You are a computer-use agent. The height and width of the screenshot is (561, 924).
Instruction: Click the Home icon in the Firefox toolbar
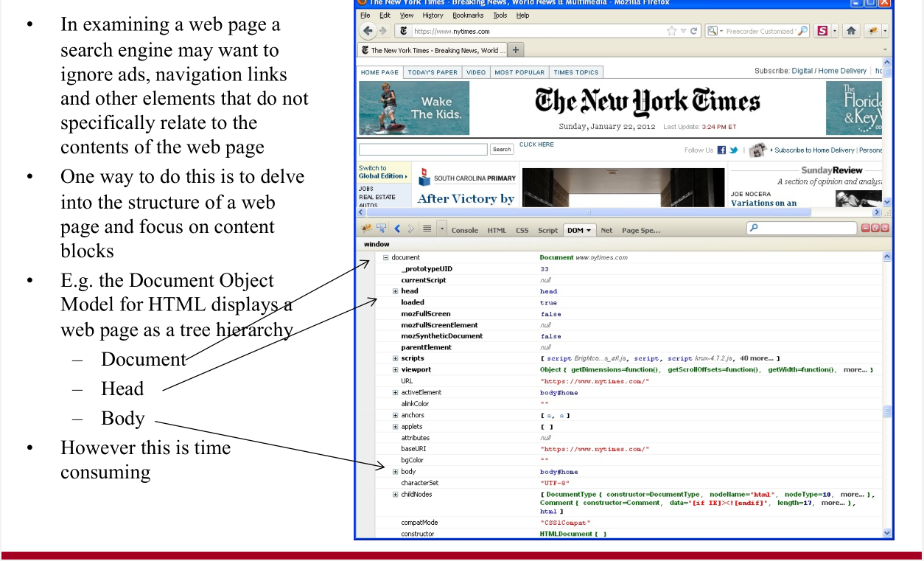pos(851,31)
